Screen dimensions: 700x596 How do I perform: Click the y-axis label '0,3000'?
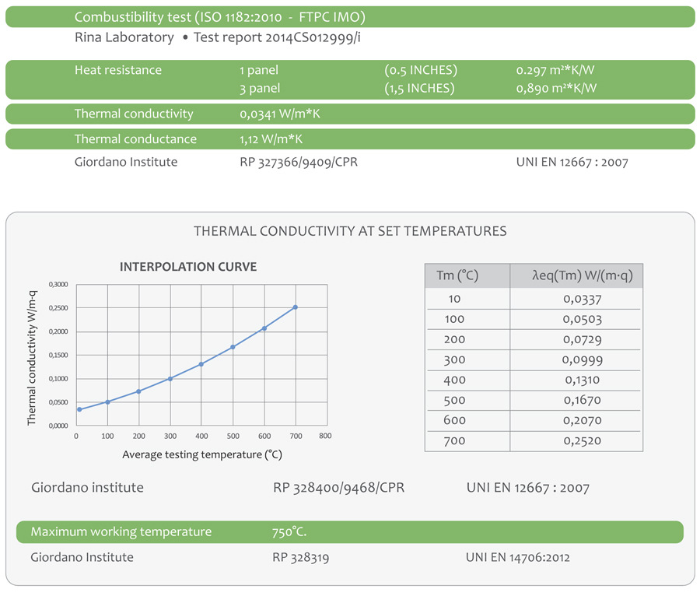58,284
